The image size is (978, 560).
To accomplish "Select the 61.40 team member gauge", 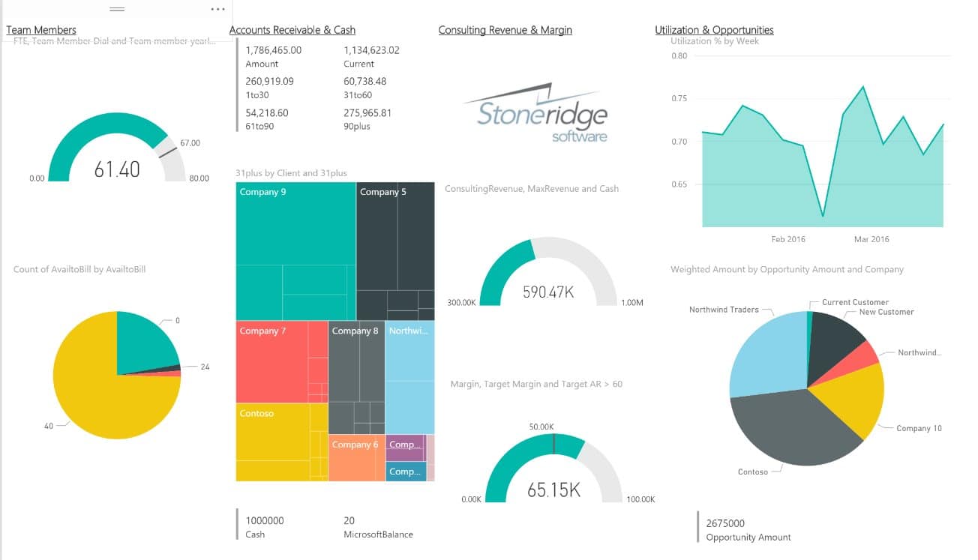I will [x=117, y=148].
